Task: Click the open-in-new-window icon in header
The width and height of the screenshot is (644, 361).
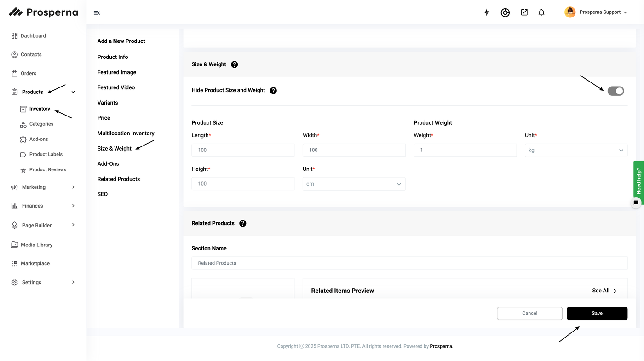Action: click(x=524, y=12)
